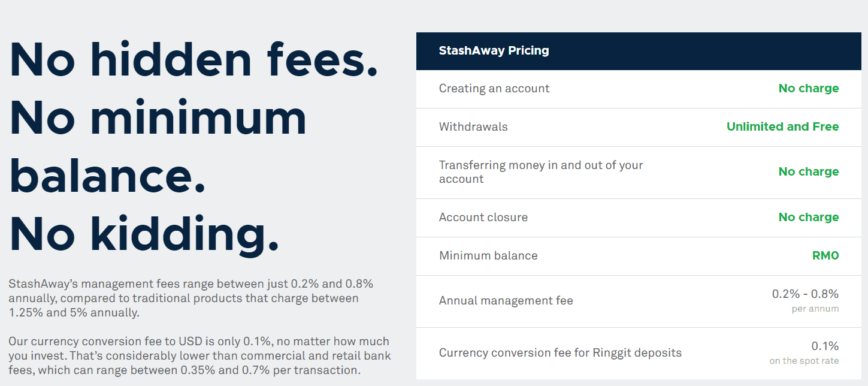Select the "Minimum balance" row label

tap(488, 256)
